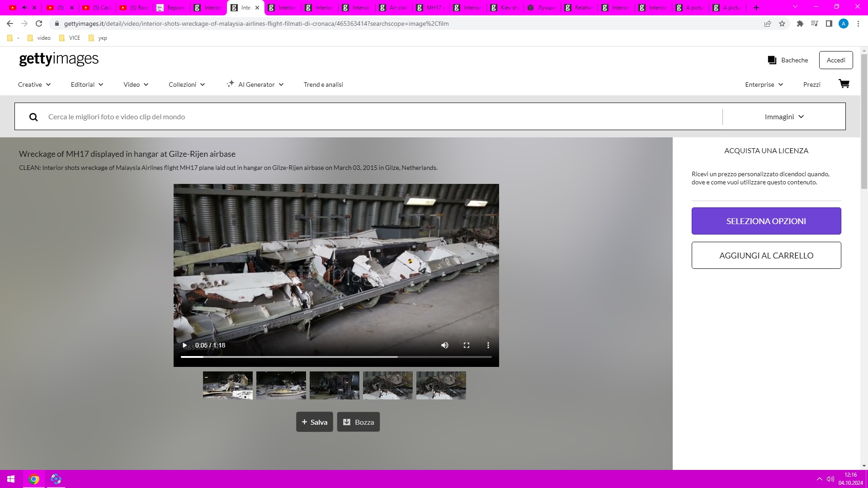The width and height of the screenshot is (868, 488).
Task: Click the Salva button
Action: pos(315,422)
